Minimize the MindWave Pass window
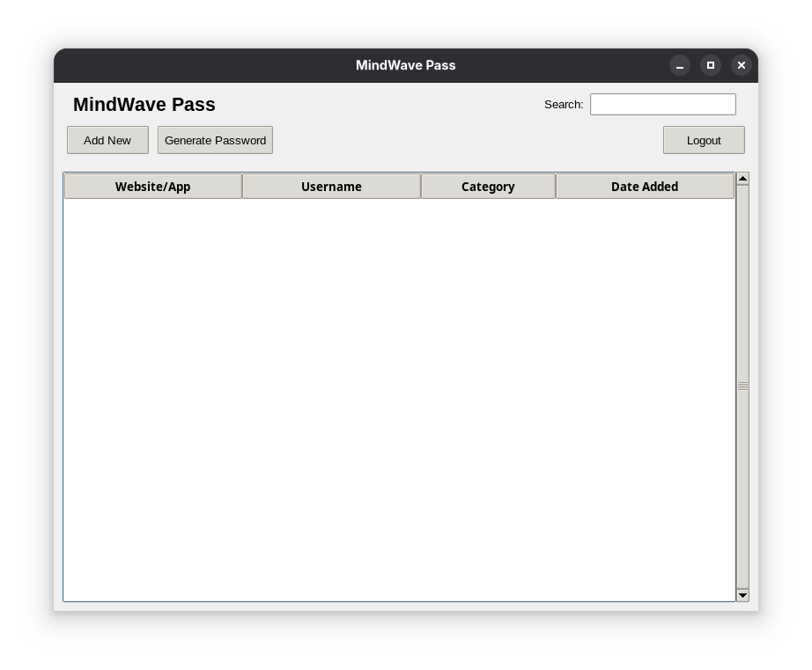The image size is (812, 670). coord(679,65)
